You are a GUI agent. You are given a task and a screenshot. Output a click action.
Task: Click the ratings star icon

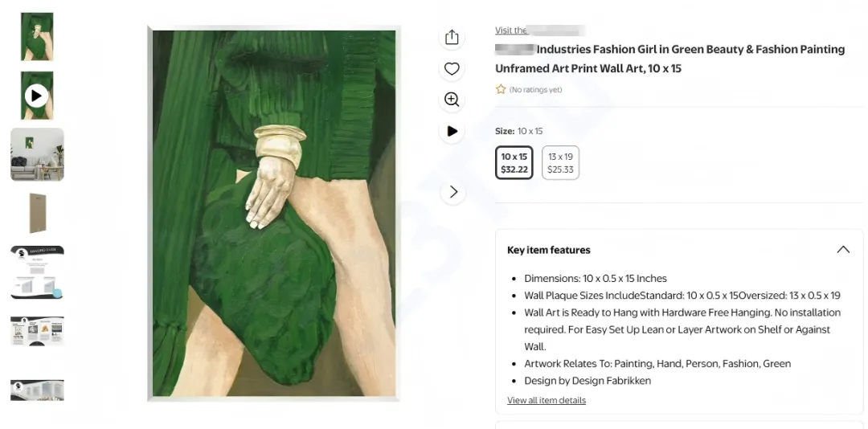[x=501, y=89]
